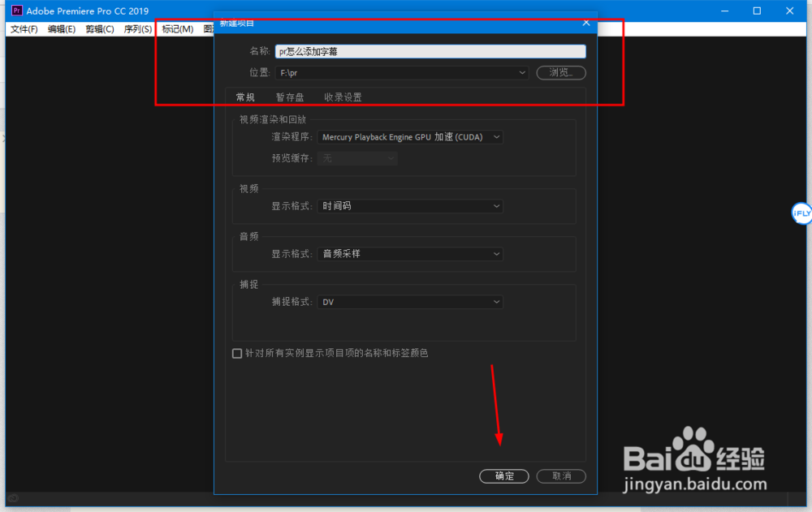
Task: Click the iFLY floating icon
Action: click(x=801, y=213)
